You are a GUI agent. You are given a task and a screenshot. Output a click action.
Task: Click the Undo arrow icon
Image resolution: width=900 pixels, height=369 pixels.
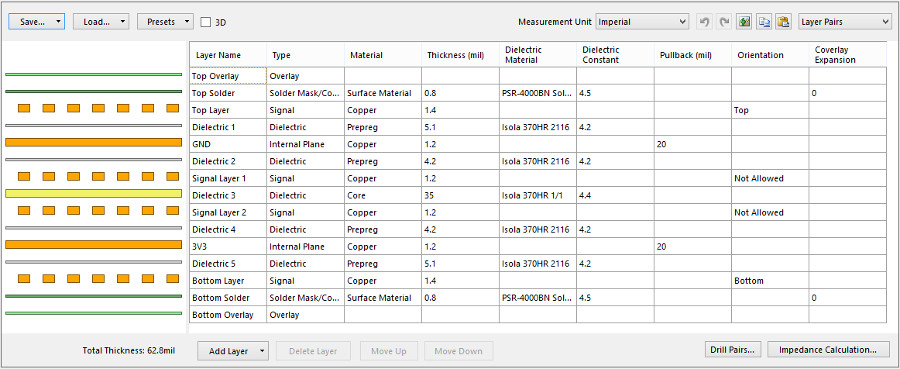[704, 22]
